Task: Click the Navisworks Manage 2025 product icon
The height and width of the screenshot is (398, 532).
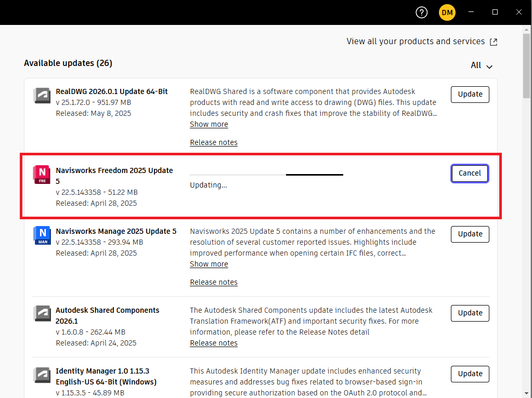Action: coord(42,235)
